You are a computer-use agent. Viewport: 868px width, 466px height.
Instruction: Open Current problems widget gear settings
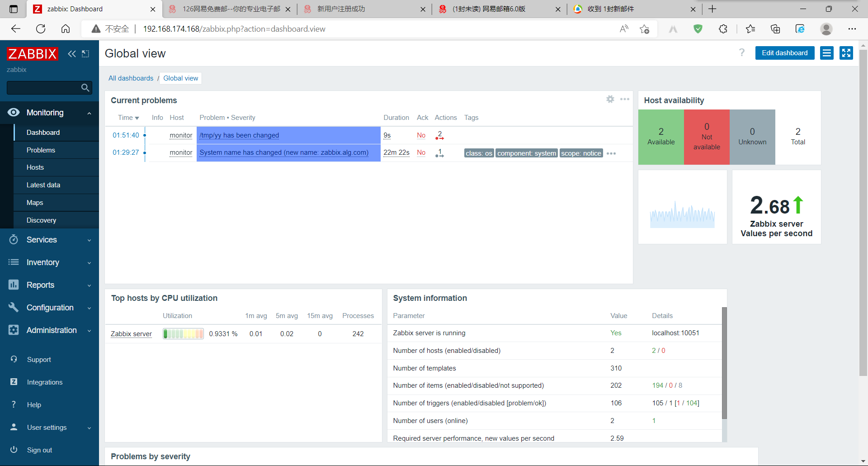(x=610, y=99)
